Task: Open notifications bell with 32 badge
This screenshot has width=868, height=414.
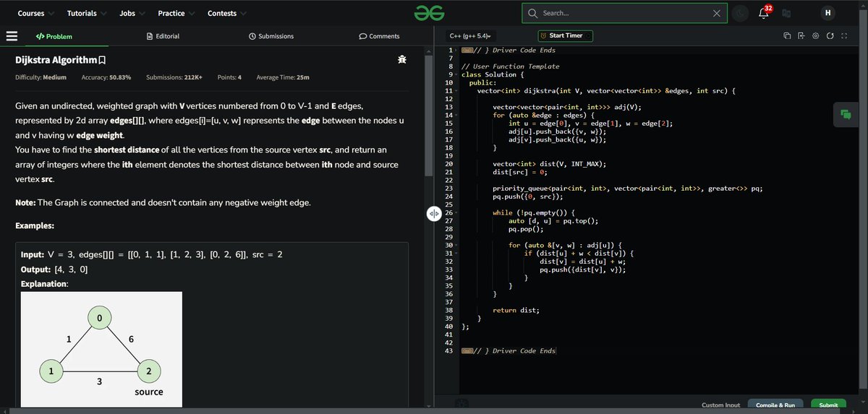Action: (764, 13)
